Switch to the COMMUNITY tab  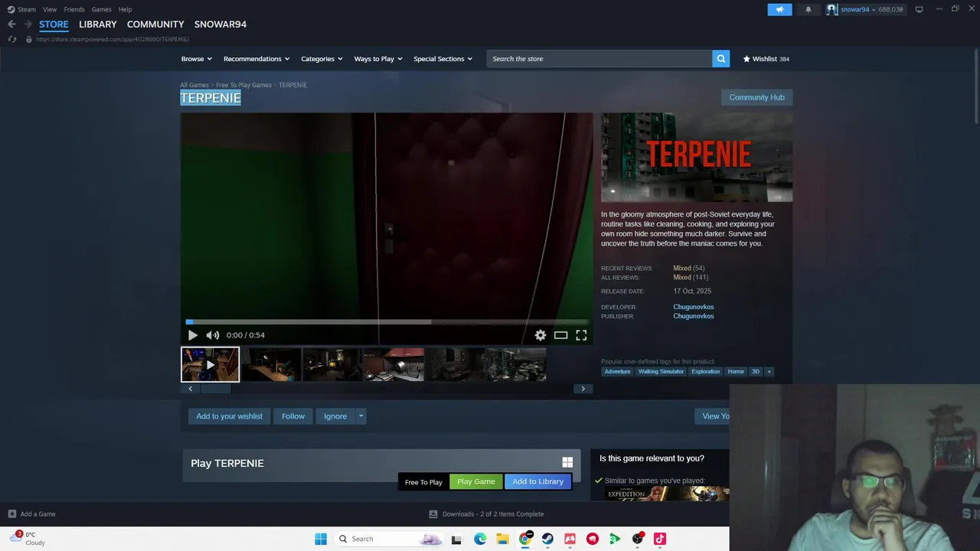click(155, 24)
